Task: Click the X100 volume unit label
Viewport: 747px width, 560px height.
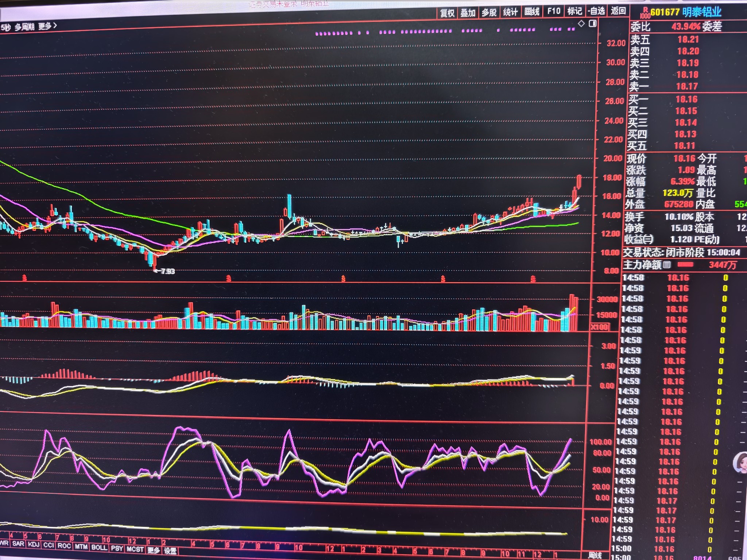Action: 599,327
